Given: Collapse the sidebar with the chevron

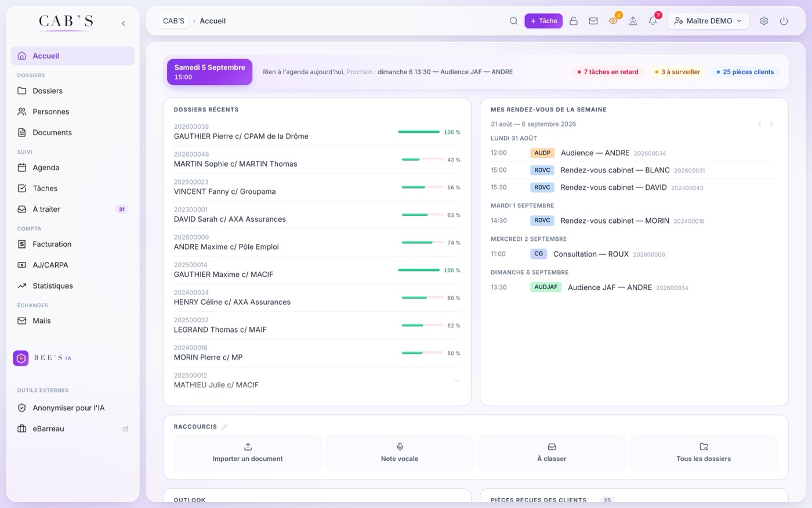Looking at the screenshot, I should click(123, 23).
